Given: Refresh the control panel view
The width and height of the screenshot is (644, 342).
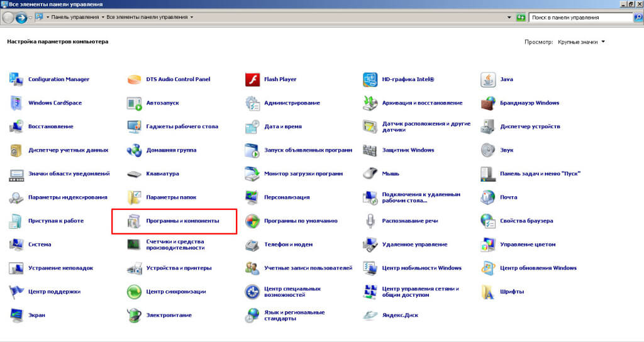Looking at the screenshot, I should pos(521,18).
